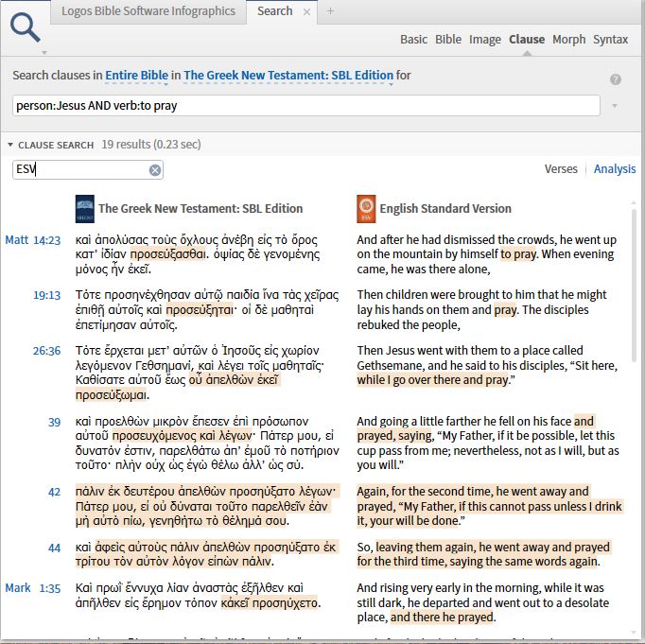Switch to Image search type
Screen dimensions: 645x644
pyautogui.click(x=485, y=40)
